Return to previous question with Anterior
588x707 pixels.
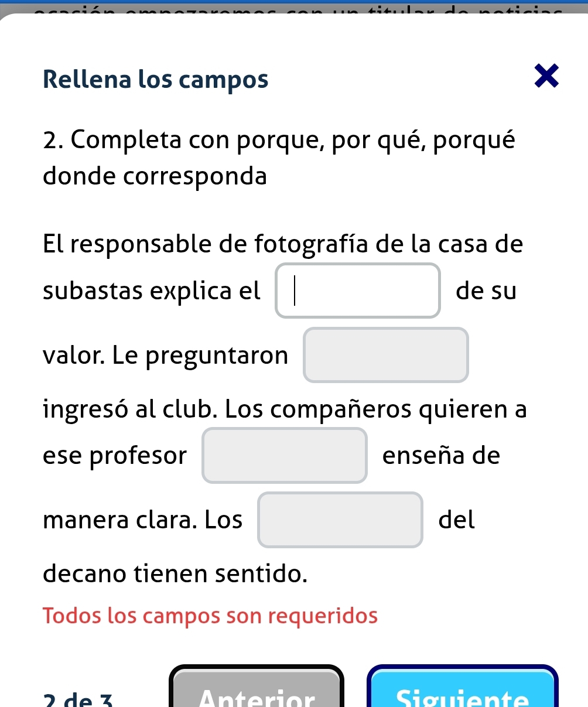coord(257,691)
